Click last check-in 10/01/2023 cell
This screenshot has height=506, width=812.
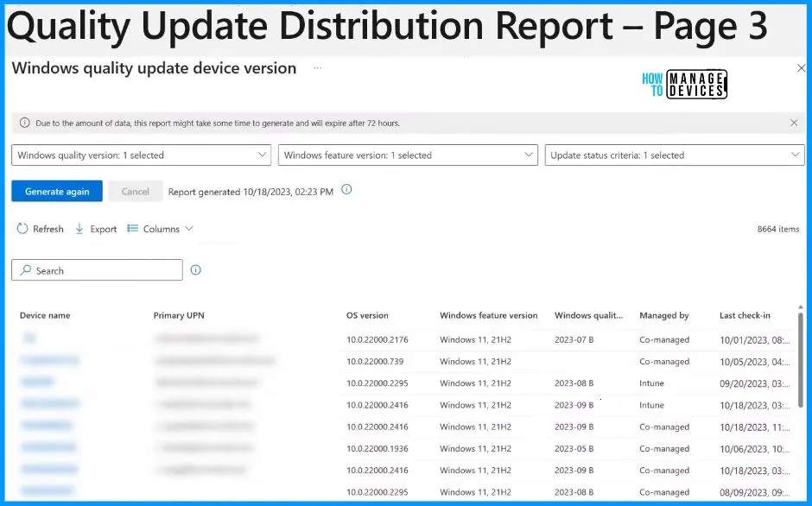coord(754,339)
